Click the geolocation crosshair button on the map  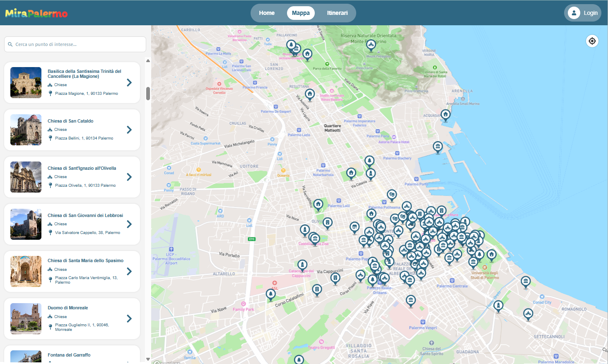tap(592, 41)
